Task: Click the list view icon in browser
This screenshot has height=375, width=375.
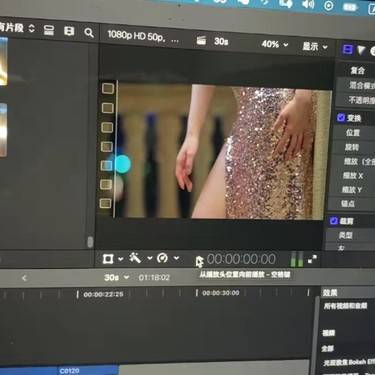Action: (49, 30)
